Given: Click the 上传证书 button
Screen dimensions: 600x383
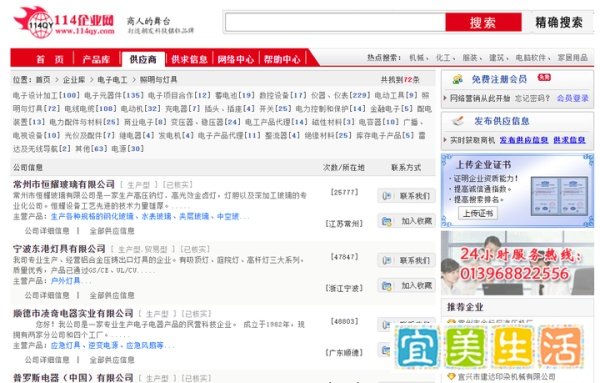Looking at the screenshot, I should tap(478, 213).
